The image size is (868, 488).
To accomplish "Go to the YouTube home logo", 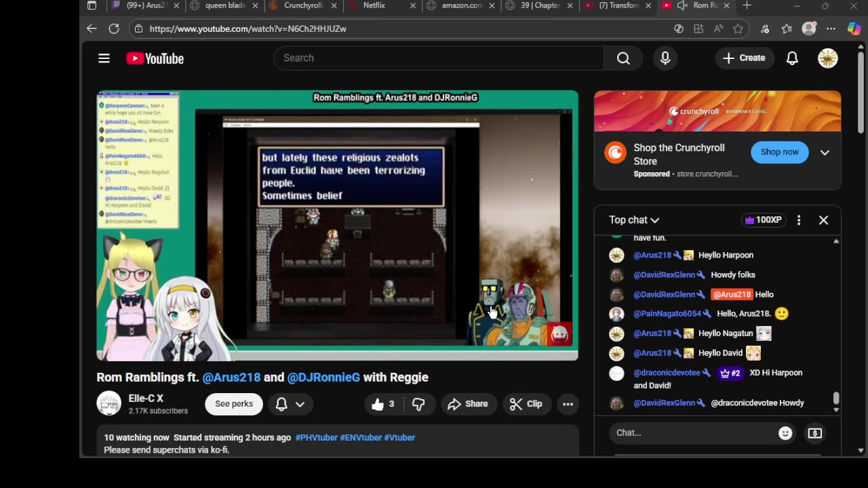I will (x=155, y=59).
